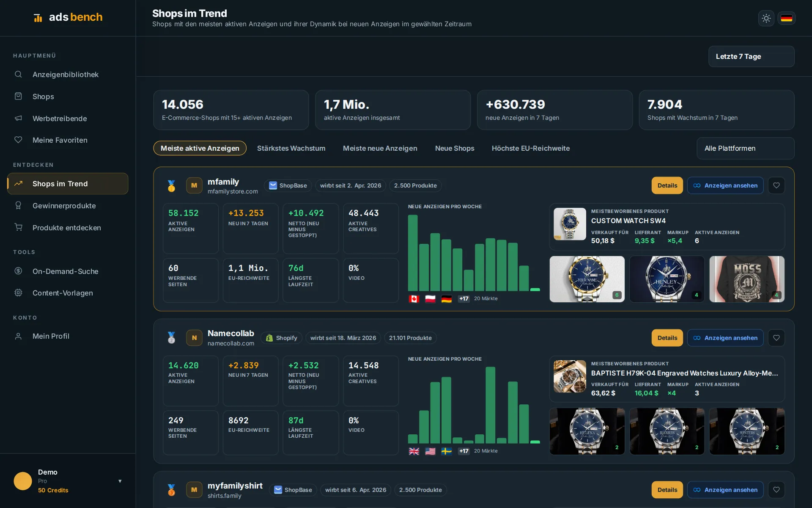
Task: Toggle the light/dark theme sun icon
Action: (766, 18)
